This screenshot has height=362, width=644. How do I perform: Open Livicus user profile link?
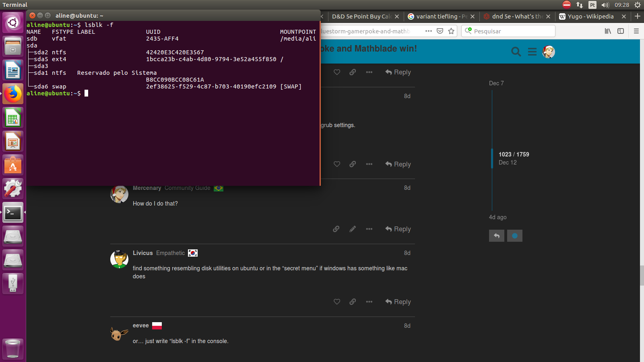coord(143,253)
